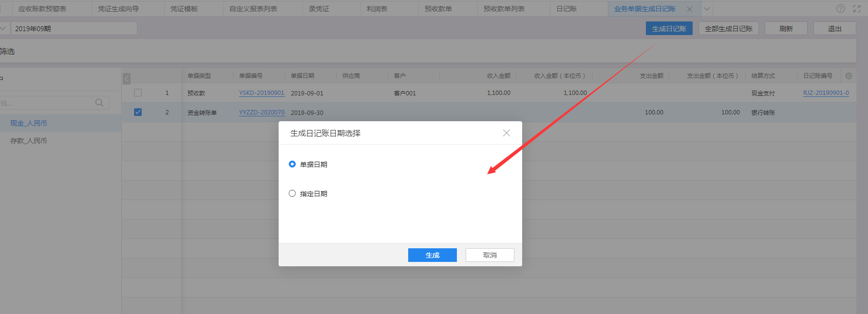The image size is (868, 314).
Task: Switch to the 凭证模板 tab
Action: (184, 9)
